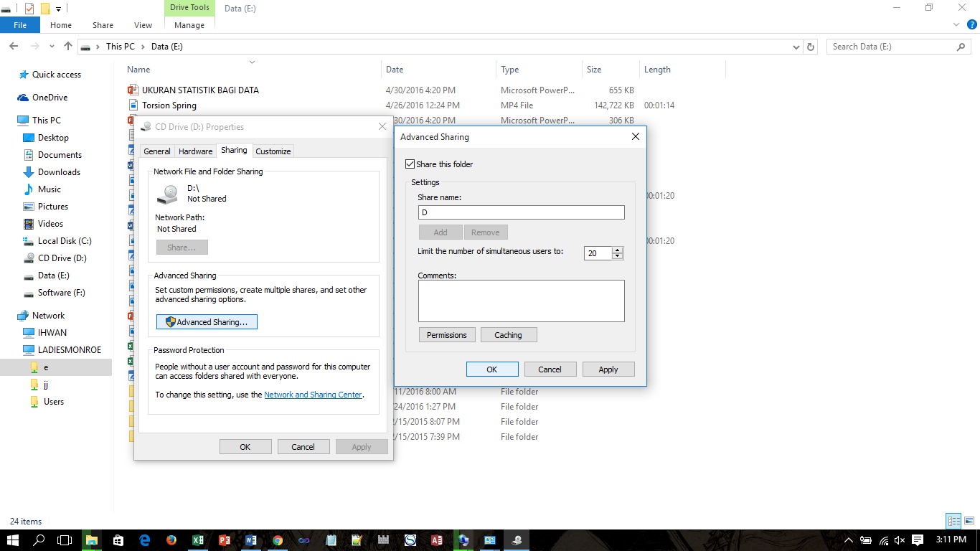Image resolution: width=980 pixels, height=551 pixels.
Task: Open the Permissions button
Action: [447, 335]
